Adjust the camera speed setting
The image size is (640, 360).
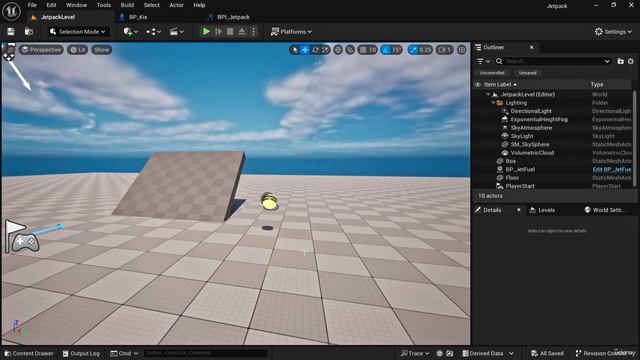(x=444, y=50)
